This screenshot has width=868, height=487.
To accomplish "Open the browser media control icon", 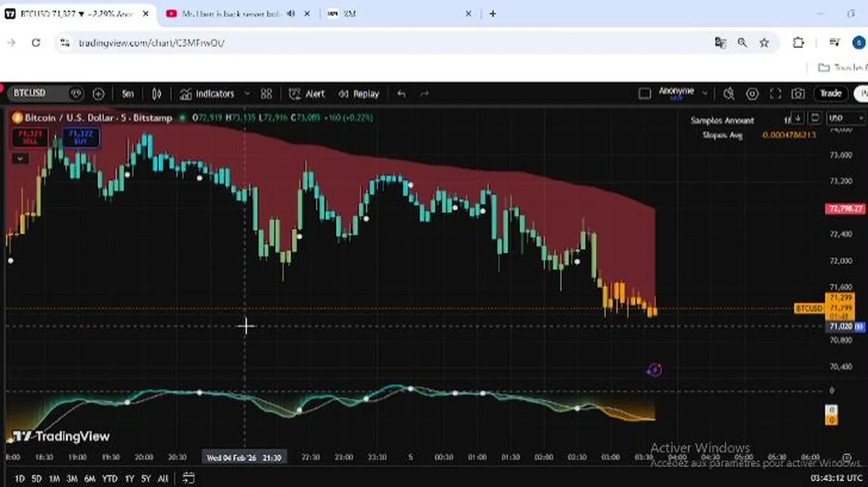I will [x=835, y=43].
